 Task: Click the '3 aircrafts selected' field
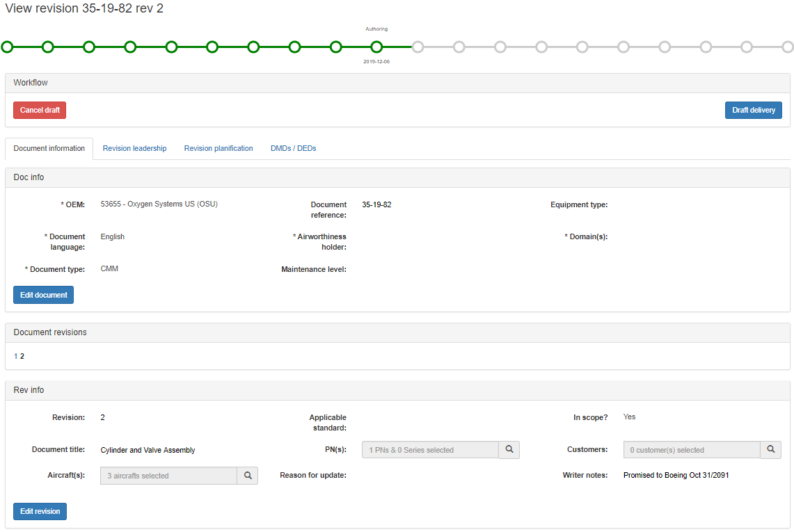pyautogui.click(x=168, y=476)
